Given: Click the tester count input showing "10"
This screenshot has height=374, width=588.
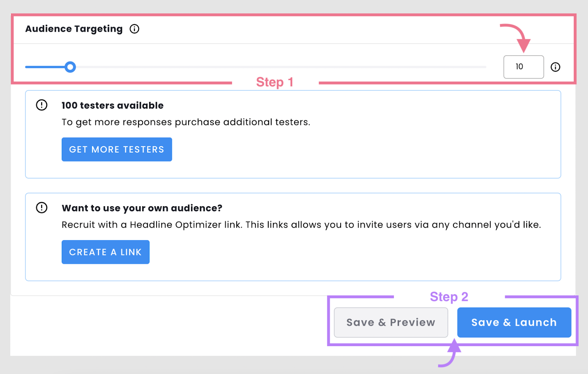Looking at the screenshot, I should point(523,67).
